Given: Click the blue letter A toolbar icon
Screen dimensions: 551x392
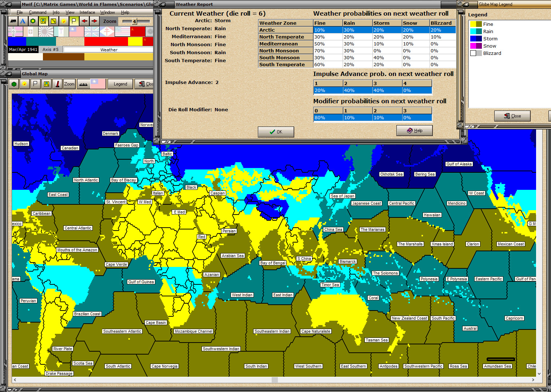Looking at the screenshot, I should (23, 21).
